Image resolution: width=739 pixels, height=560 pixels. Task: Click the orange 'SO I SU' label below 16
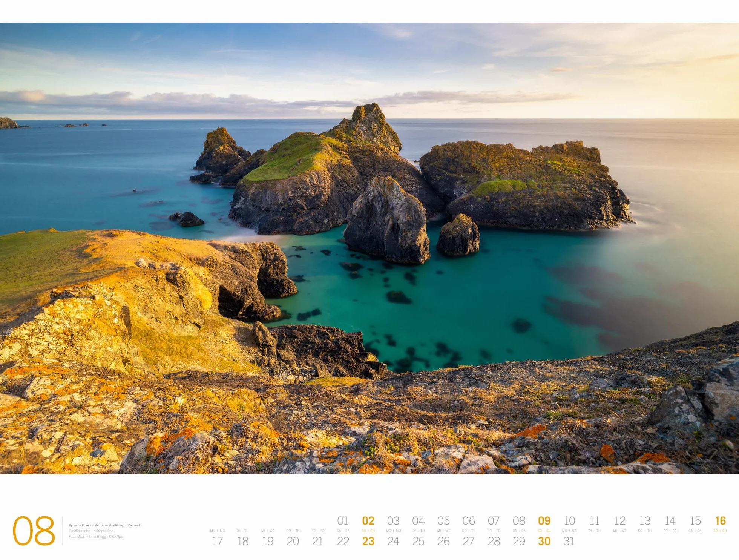coord(720,531)
